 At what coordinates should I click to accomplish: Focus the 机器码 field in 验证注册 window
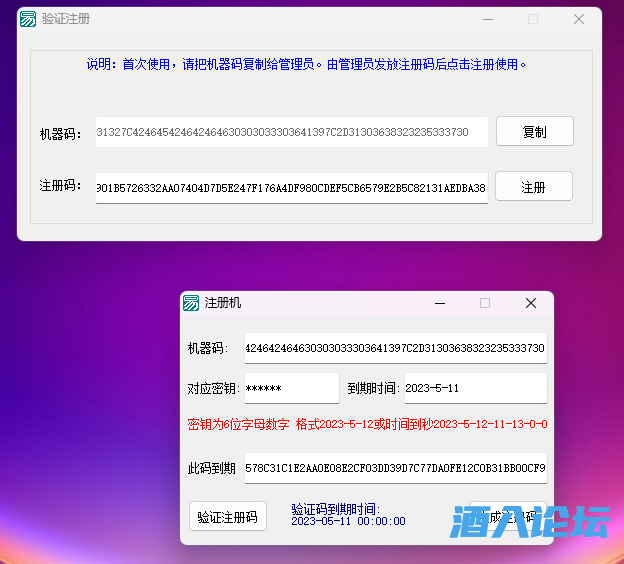[x=290, y=132]
